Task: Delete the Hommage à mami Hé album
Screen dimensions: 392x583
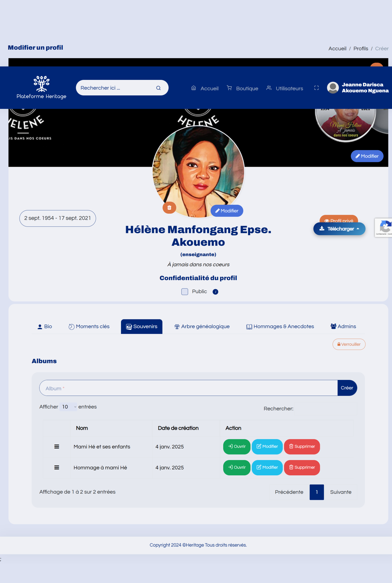Action: click(x=302, y=467)
